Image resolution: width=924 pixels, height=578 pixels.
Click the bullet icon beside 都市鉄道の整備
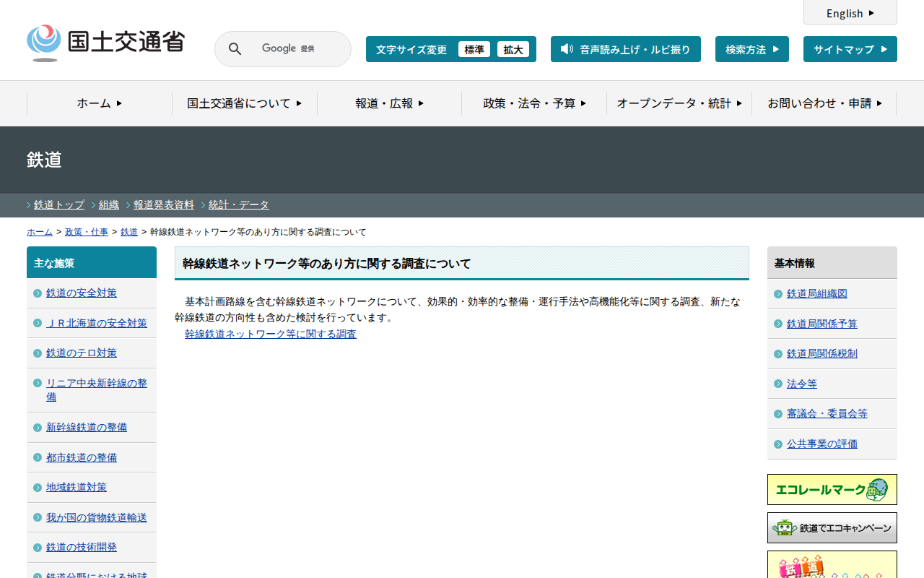click(x=38, y=458)
